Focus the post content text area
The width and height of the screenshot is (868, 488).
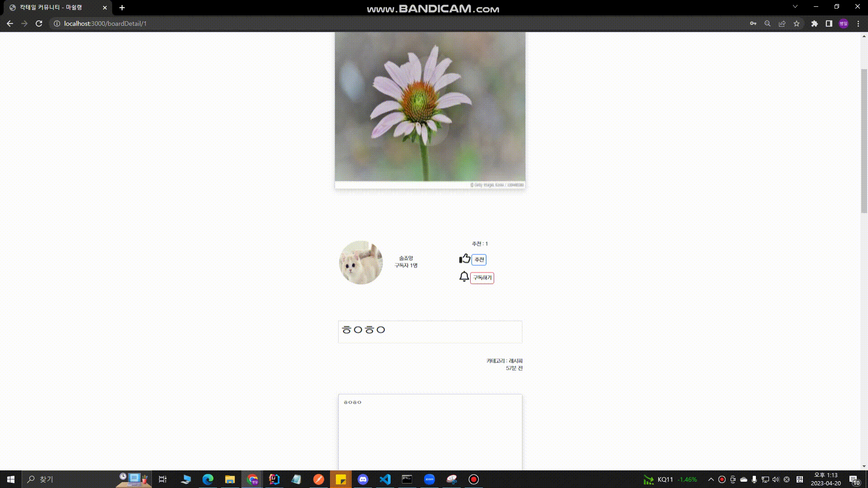pyautogui.click(x=430, y=432)
